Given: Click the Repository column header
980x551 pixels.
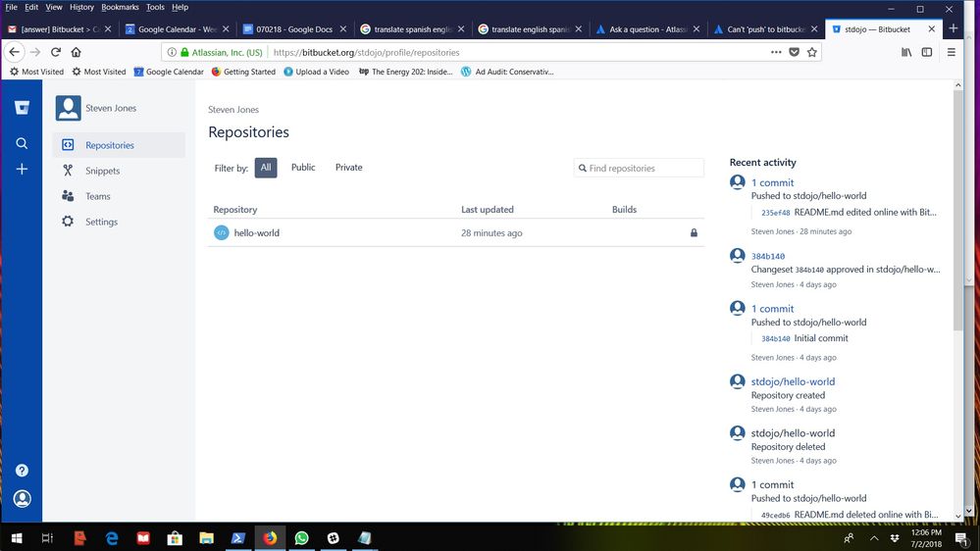Looking at the screenshot, I should click(x=235, y=209).
